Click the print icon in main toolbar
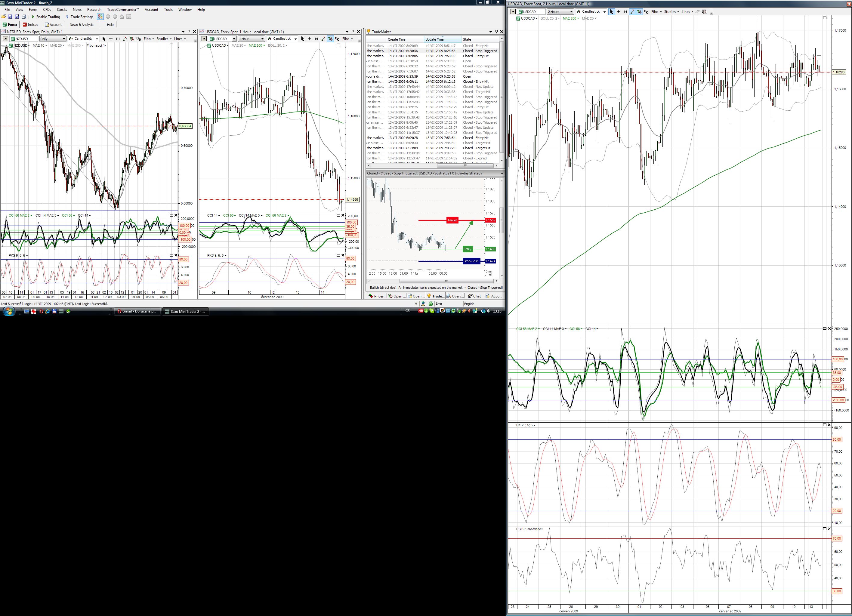 (x=24, y=17)
